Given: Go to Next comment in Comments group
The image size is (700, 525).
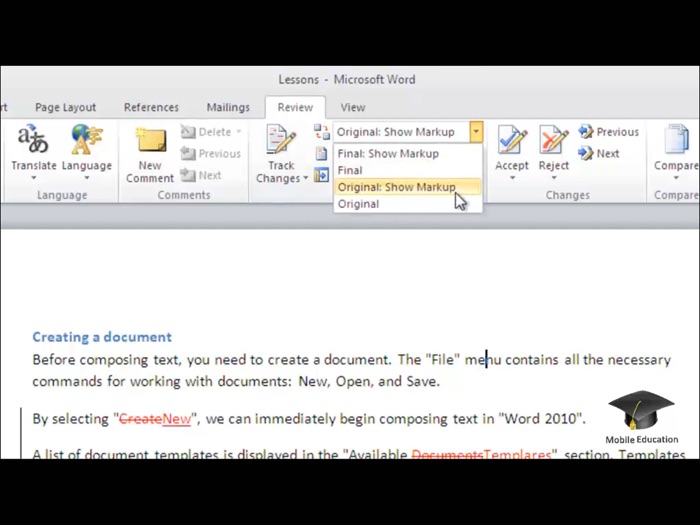Looking at the screenshot, I should click(x=201, y=175).
